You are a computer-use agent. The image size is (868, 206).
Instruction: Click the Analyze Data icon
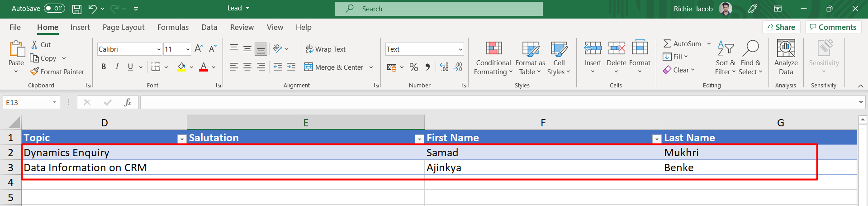click(786, 57)
